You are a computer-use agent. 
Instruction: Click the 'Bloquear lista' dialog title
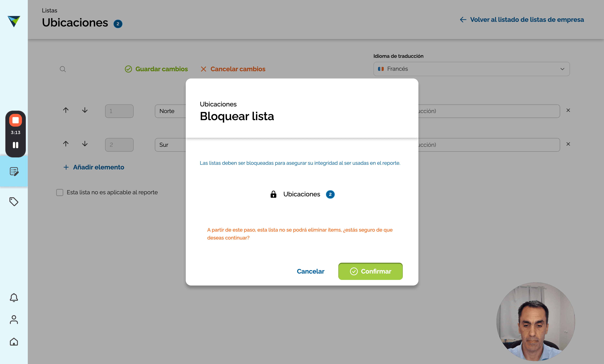point(237,116)
